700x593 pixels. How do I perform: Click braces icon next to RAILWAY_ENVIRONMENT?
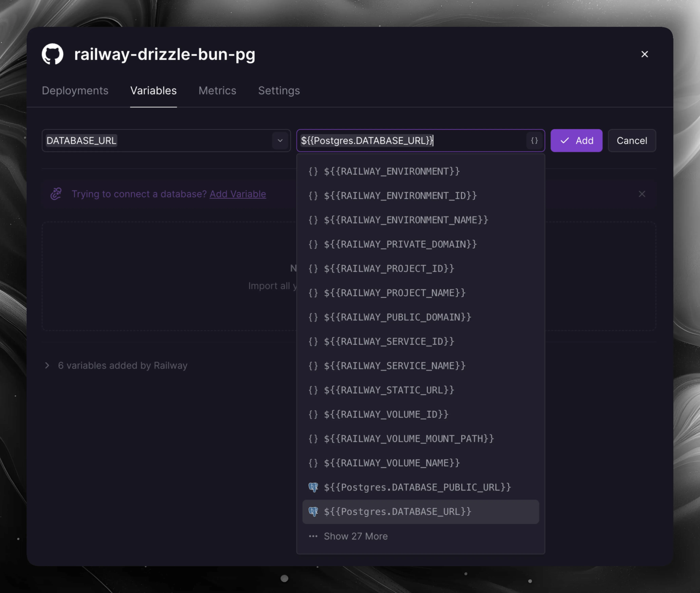(313, 172)
